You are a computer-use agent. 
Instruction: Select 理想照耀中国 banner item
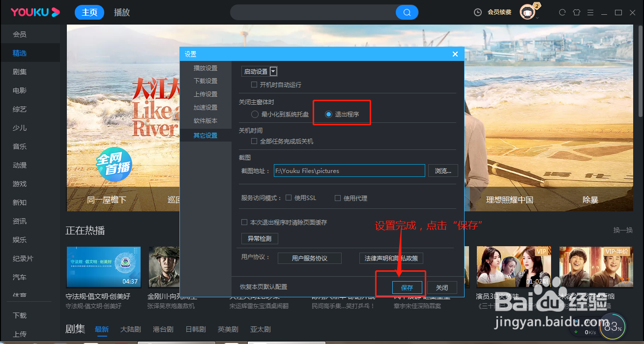[x=510, y=200]
